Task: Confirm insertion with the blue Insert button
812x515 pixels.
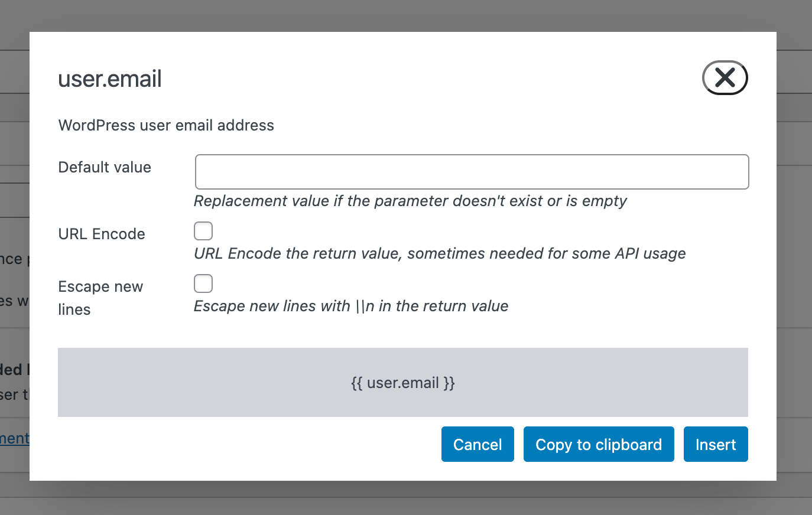Action: [716, 444]
